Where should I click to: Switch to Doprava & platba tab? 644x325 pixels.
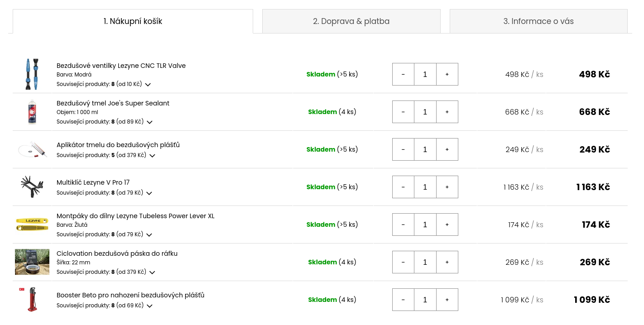351,21
